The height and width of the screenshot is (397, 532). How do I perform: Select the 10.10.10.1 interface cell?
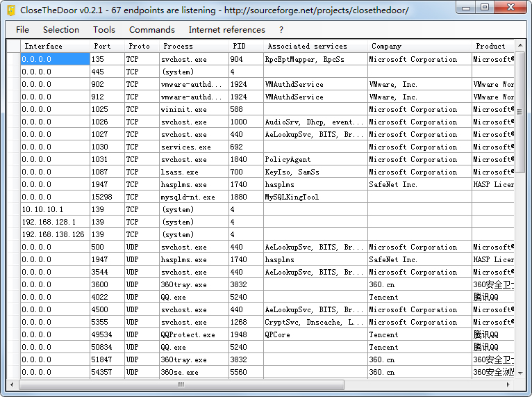point(55,209)
